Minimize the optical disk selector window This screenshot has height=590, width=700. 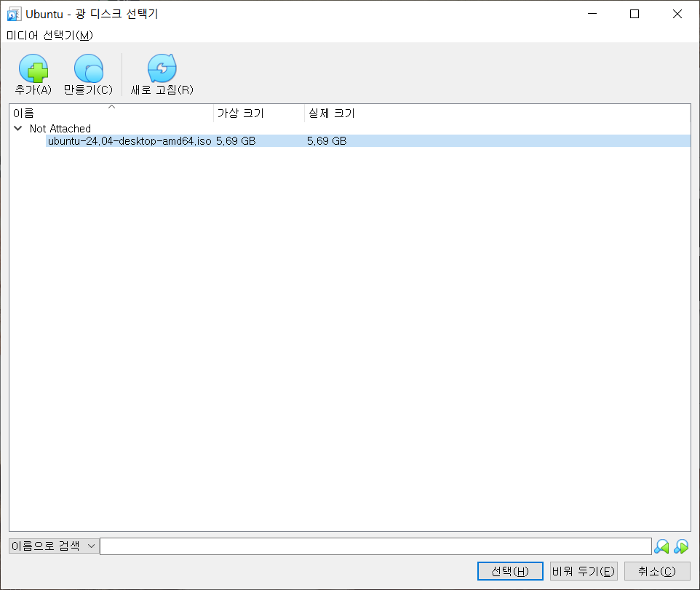pos(592,14)
